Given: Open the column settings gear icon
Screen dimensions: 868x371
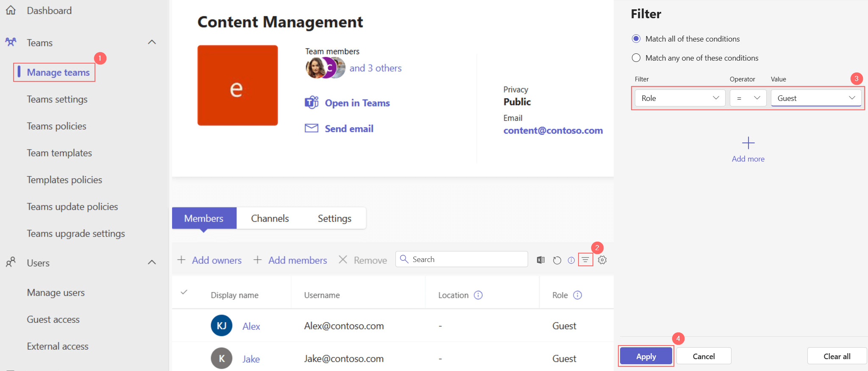Looking at the screenshot, I should pyautogui.click(x=602, y=260).
